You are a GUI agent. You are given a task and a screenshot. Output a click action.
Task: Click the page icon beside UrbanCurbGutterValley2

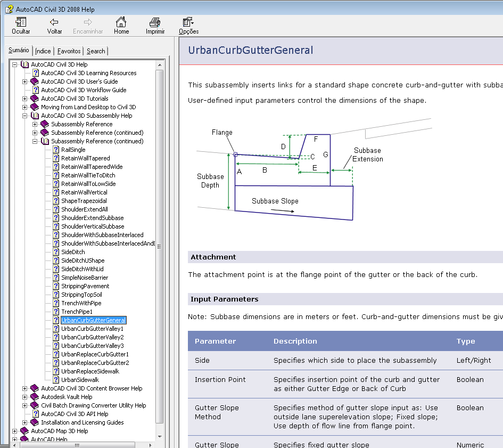click(x=56, y=337)
